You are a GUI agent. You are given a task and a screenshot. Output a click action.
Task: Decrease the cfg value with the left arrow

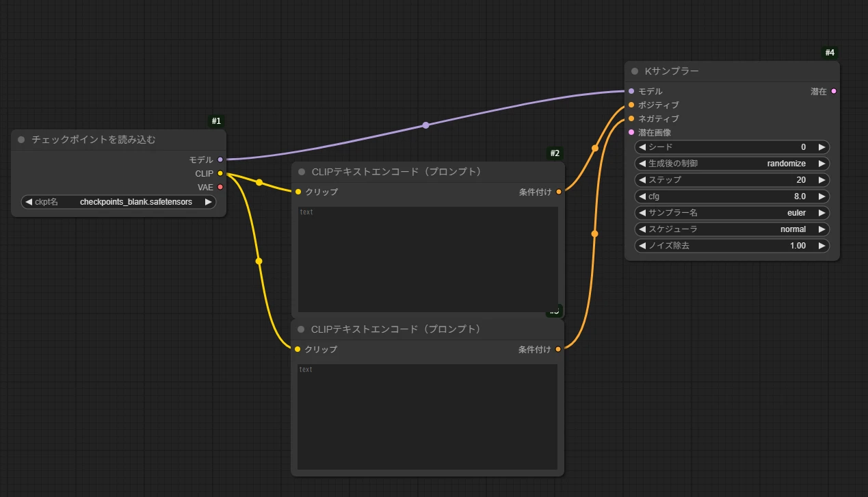click(642, 196)
